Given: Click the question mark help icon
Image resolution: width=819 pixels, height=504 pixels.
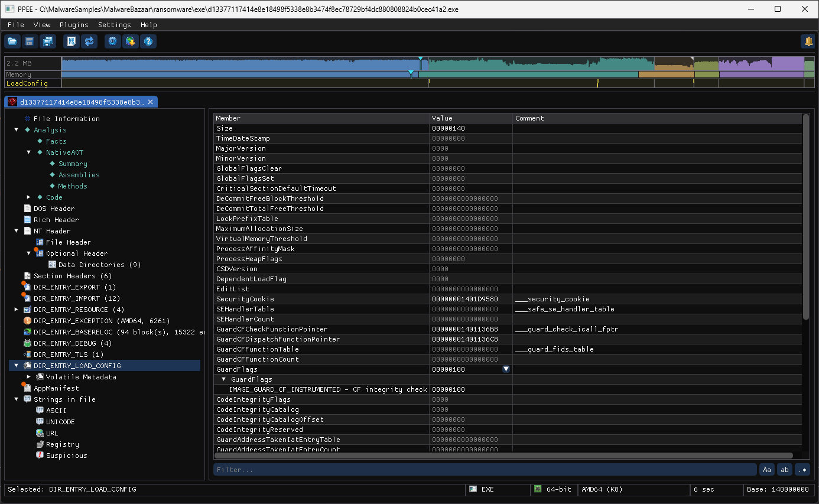Looking at the screenshot, I should pos(148,41).
